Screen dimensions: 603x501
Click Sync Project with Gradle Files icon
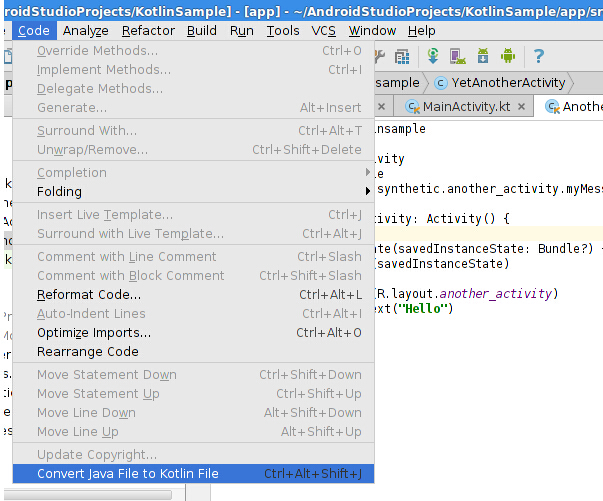(433, 56)
